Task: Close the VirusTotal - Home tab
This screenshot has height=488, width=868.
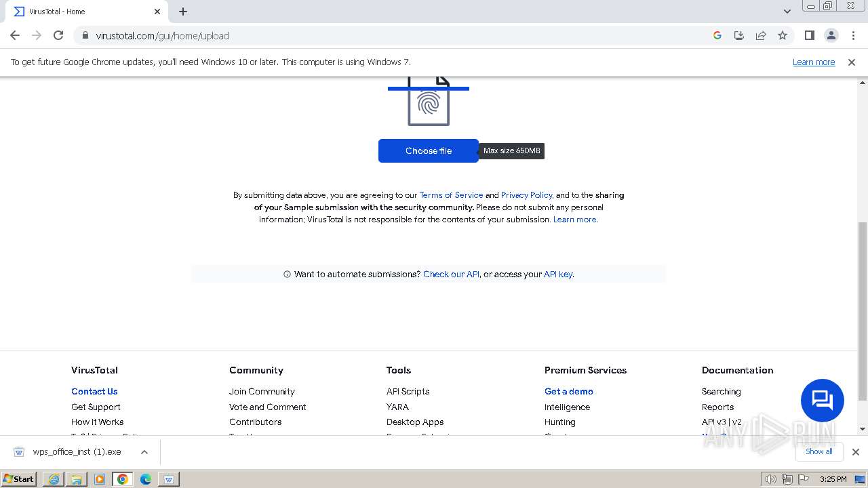Action: [x=157, y=12]
